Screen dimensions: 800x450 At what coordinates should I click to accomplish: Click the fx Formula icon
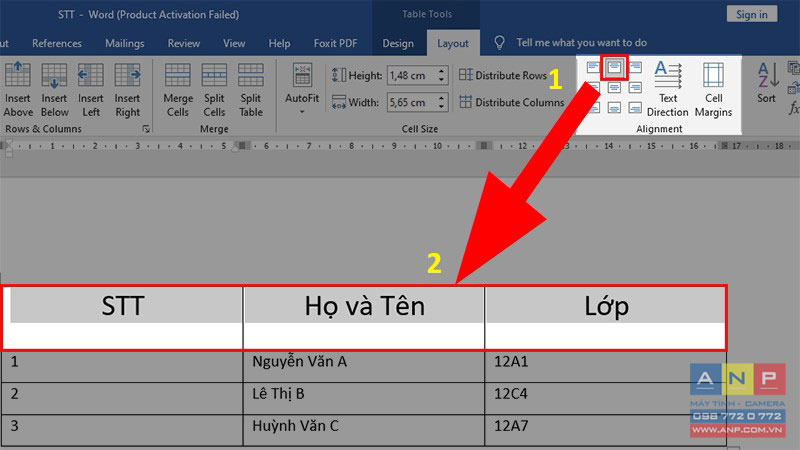point(794,108)
